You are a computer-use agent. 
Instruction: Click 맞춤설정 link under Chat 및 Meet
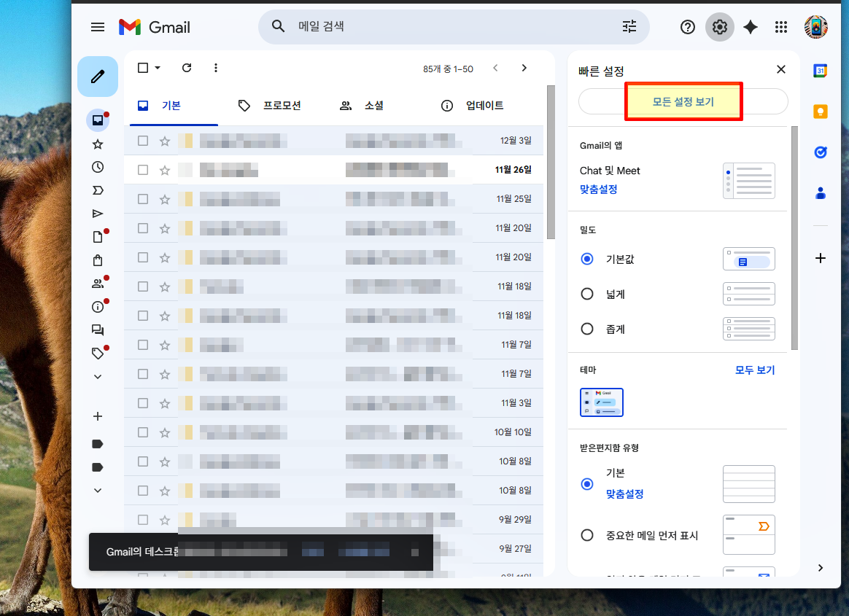point(598,190)
